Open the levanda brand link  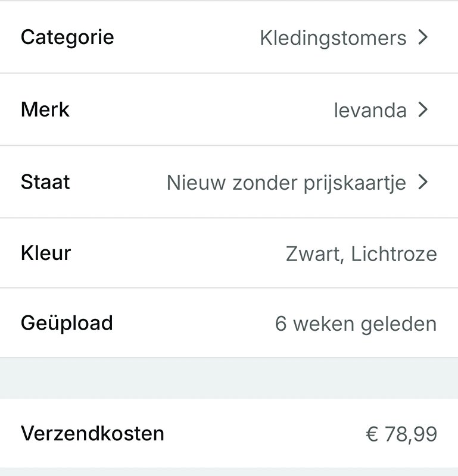click(370, 111)
